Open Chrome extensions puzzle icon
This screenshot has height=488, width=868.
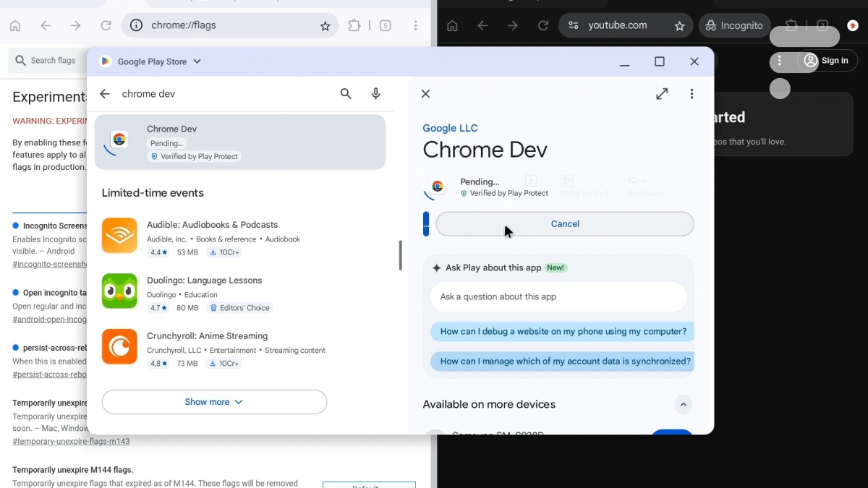point(354,26)
